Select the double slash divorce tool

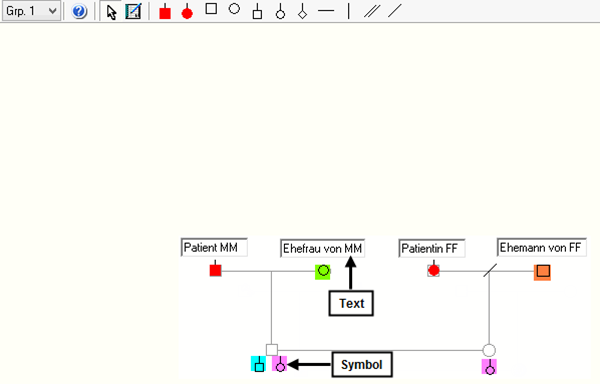tap(372, 11)
